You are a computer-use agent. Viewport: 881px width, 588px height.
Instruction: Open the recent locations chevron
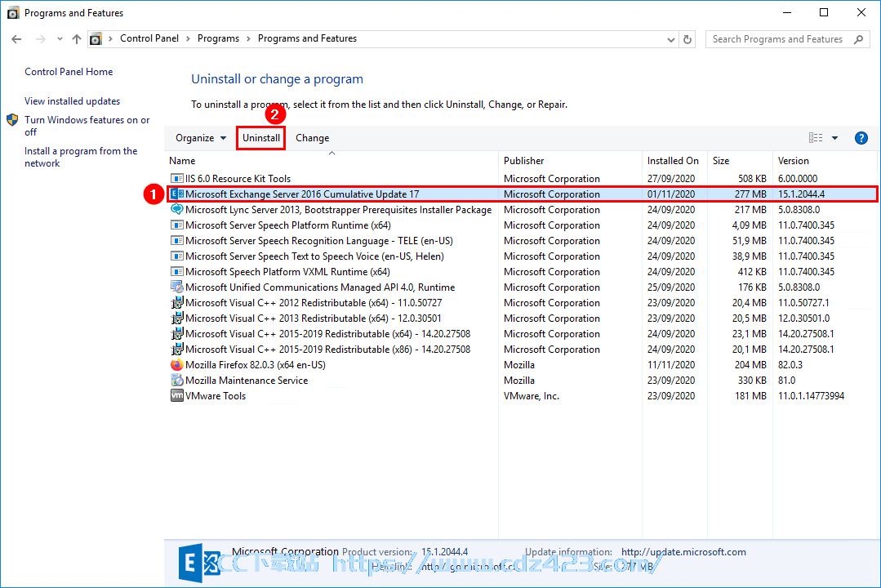coord(60,39)
